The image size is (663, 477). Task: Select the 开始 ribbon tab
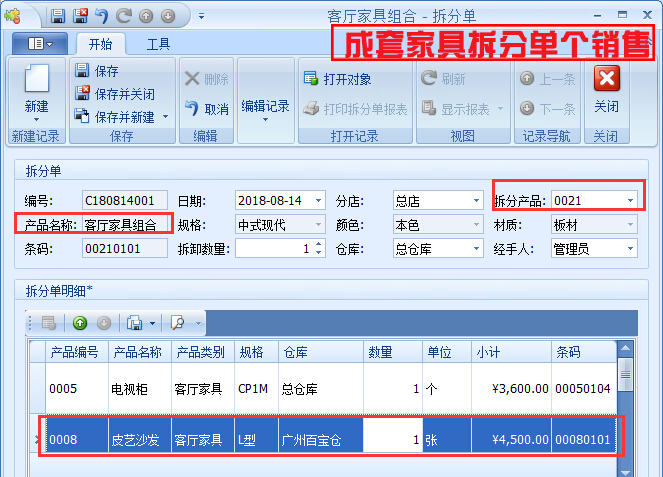tap(100, 44)
